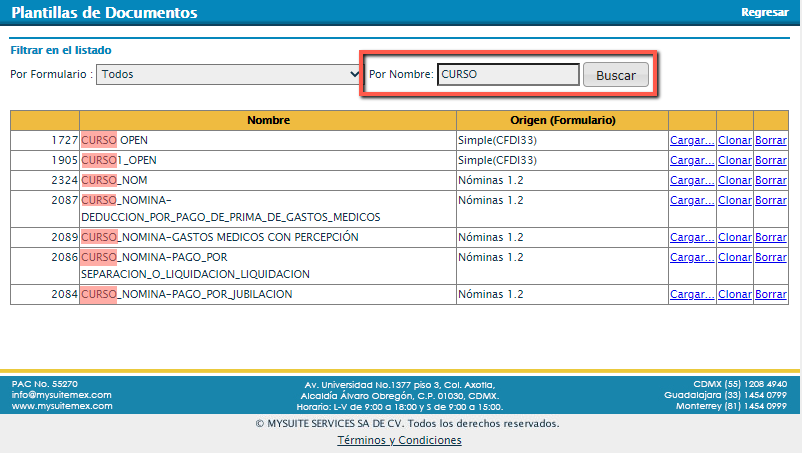Clone template number 2087
The image size is (802, 453).
(x=734, y=200)
